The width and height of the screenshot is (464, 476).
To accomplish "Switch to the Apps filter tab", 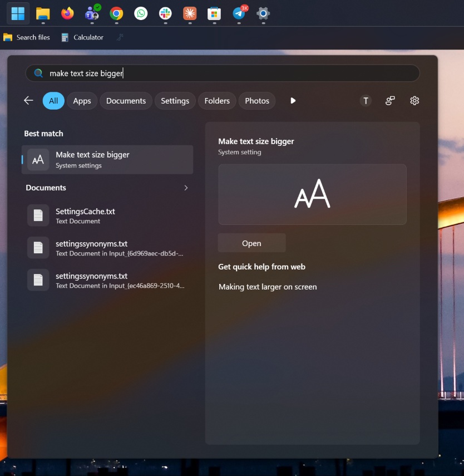I will [82, 101].
